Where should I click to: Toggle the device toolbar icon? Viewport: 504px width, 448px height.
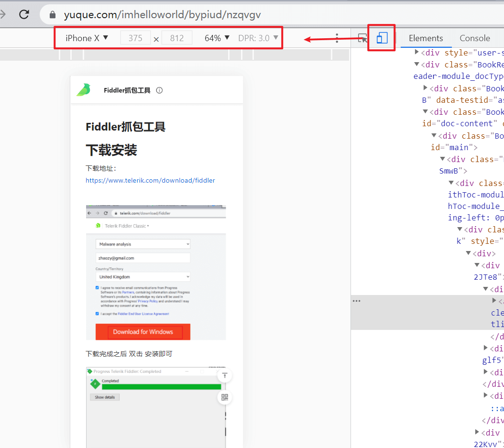[382, 38]
